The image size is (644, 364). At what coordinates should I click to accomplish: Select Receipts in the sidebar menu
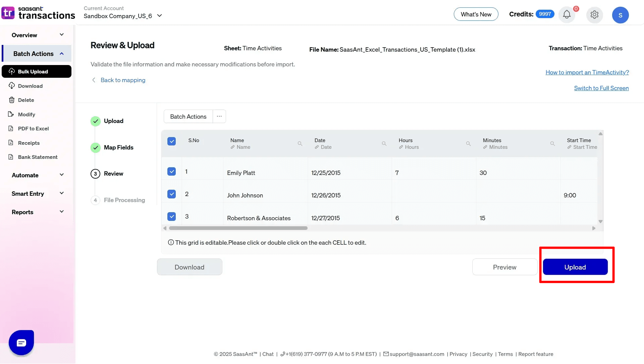click(x=29, y=143)
